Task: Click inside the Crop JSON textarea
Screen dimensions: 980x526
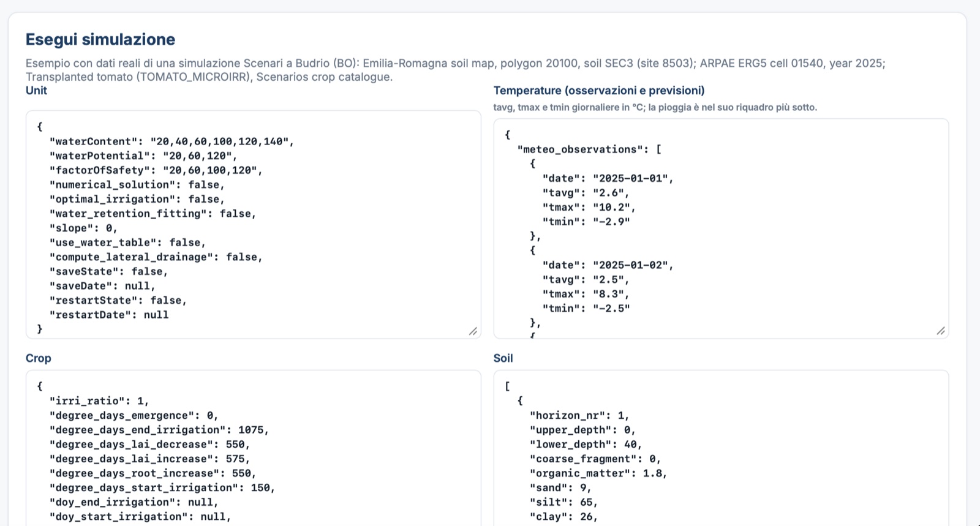Action: pos(253,448)
